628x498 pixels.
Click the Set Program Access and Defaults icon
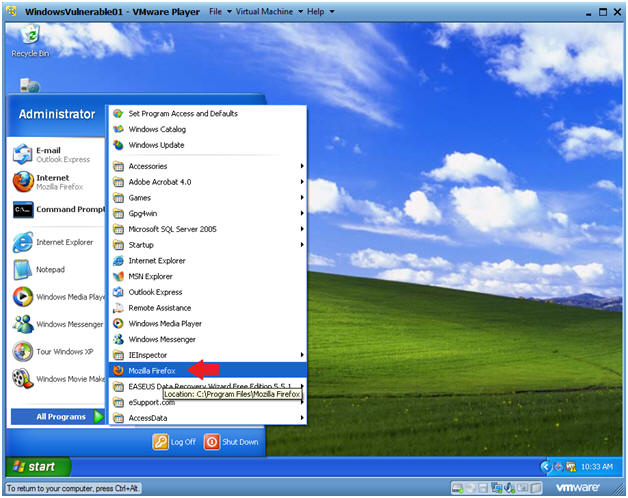(x=118, y=113)
